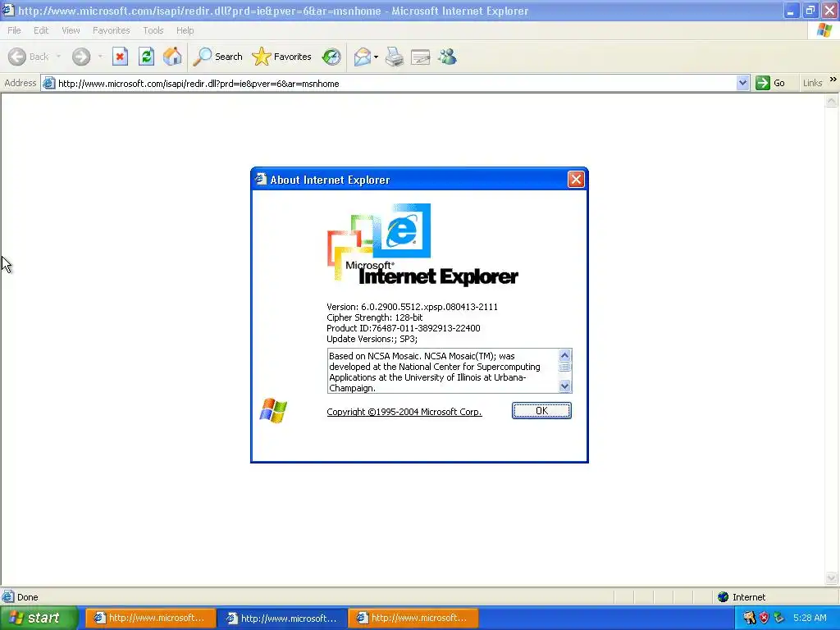The image size is (840, 630).
Task: Click the Internet Explorer logo image
Action: click(422, 244)
